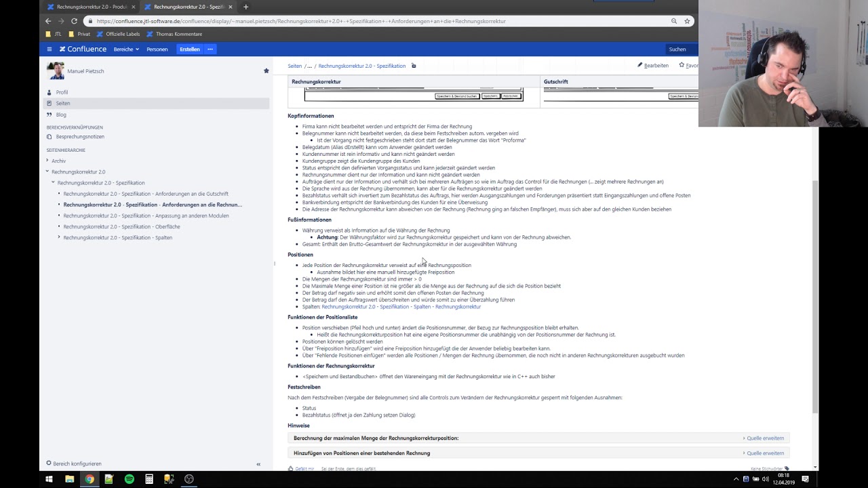Click the Festschreiben heading
Screen dimensions: 868x488
[304, 387]
